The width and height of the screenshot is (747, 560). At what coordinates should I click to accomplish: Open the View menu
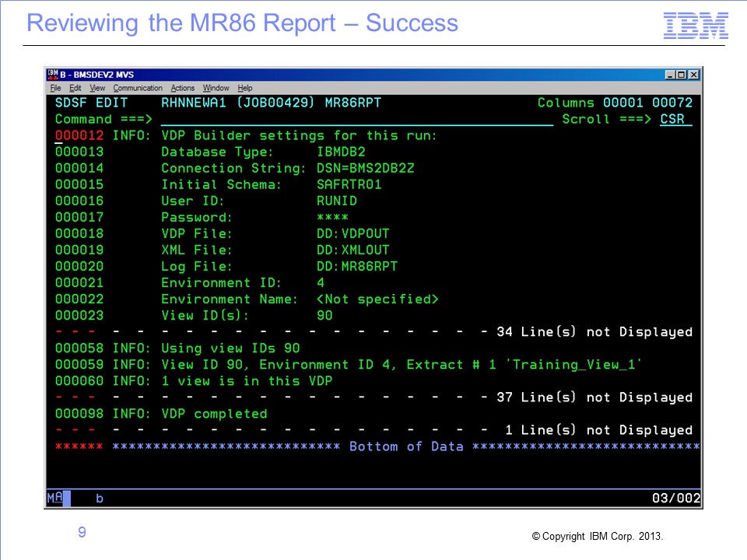tap(97, 88)
